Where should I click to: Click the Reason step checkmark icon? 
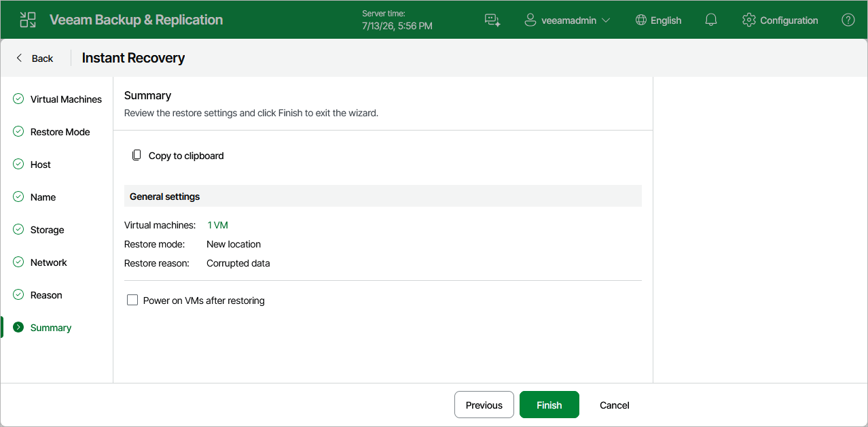tap(18, 295)
